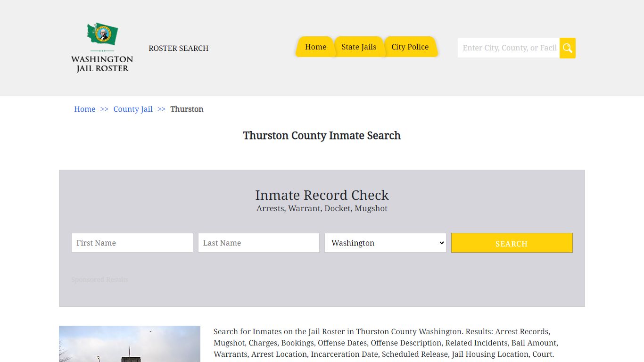Open the City Police tab

pos(410,47)
